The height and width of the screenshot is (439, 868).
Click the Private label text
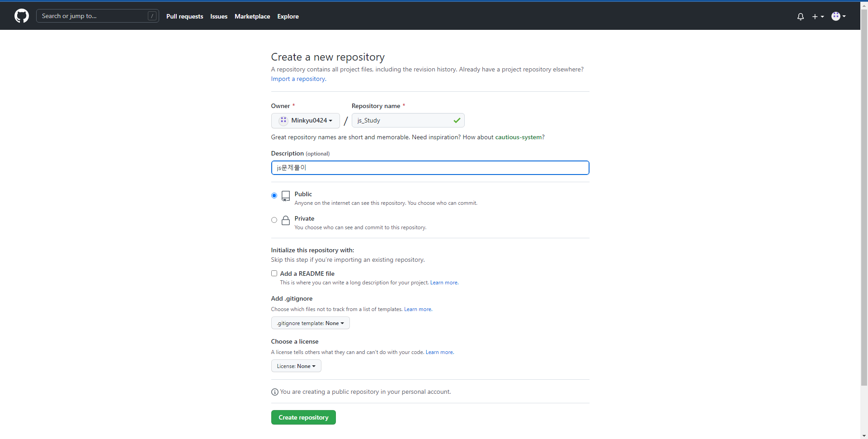(x=304, y=218)
